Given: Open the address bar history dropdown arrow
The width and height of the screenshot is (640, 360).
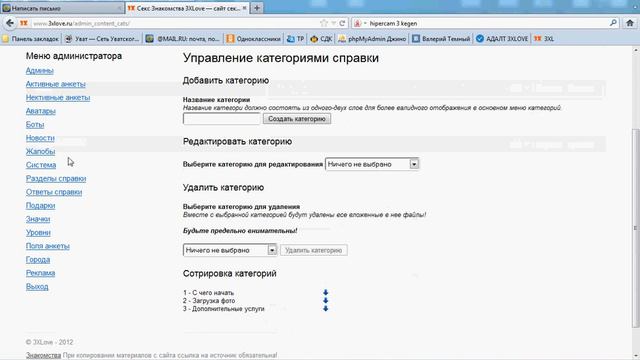Looking at the screenshot, I should point(333,23).
